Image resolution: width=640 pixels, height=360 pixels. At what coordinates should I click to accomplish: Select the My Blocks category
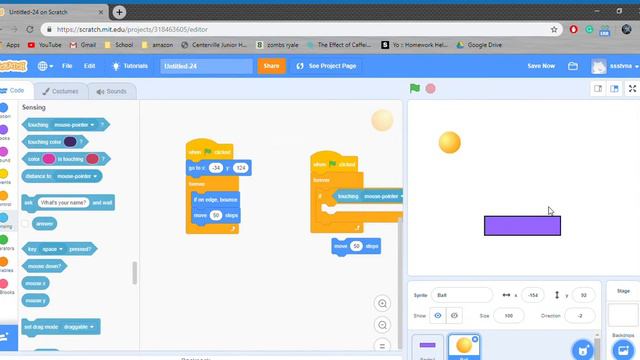(4, 287)
